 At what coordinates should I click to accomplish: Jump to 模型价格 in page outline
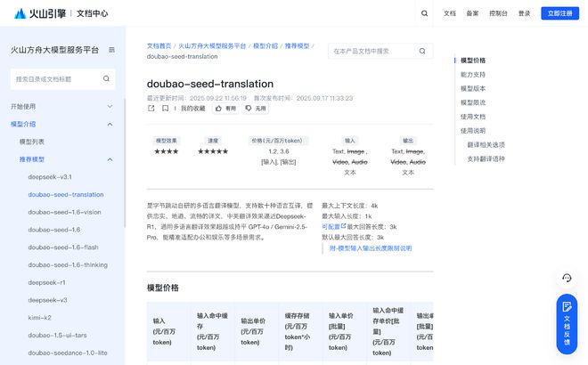(x=473, y=61)
